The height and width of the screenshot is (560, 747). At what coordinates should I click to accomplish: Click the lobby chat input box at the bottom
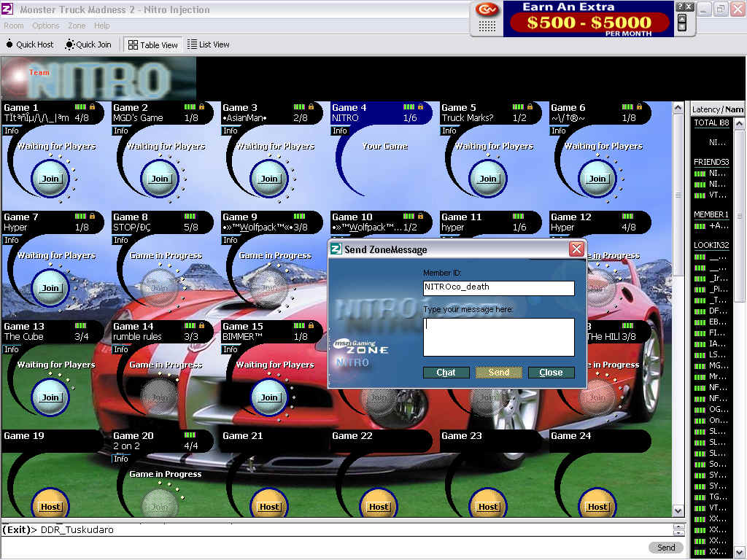[324, 547]
